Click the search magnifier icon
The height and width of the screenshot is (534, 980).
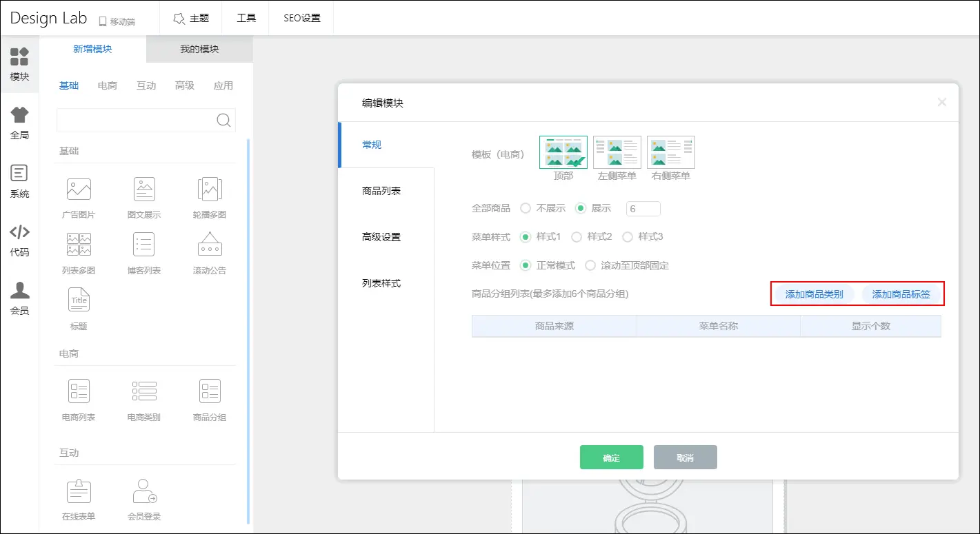pos(223,121)
